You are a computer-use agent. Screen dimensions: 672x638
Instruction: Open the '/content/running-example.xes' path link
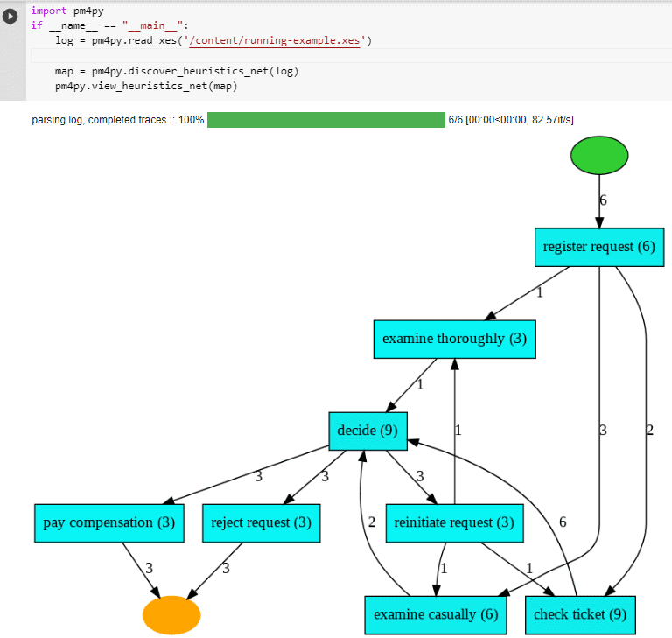(x=274, y=41)
